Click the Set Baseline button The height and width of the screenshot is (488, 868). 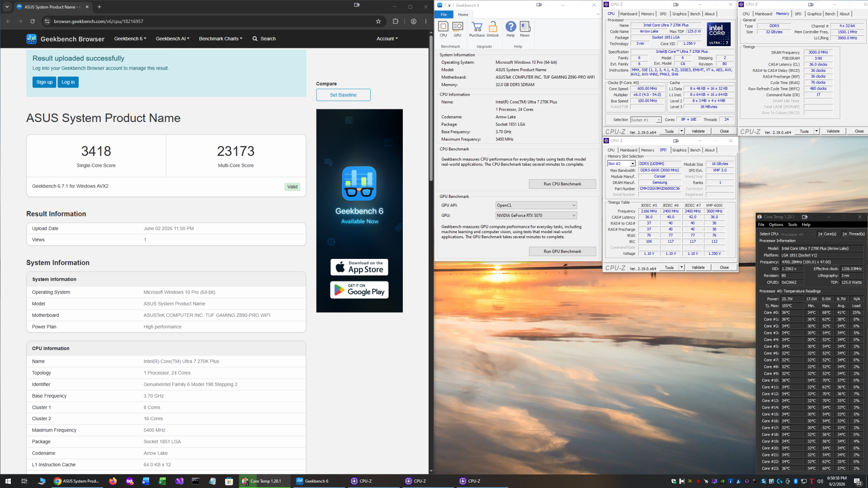pos(343,95)
